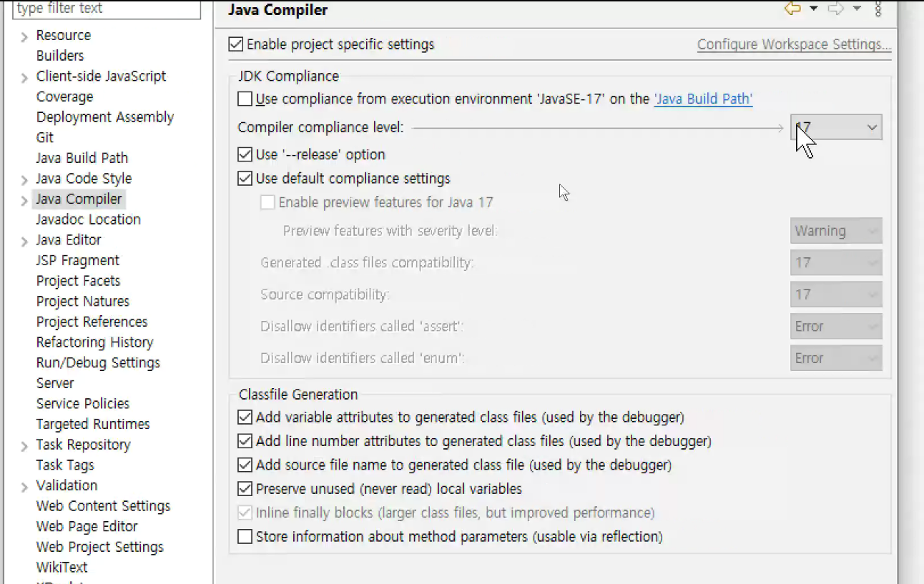Open the three-dot view menu icon
The width and height of the screenshot is (924, 584).
coord(878,9)
